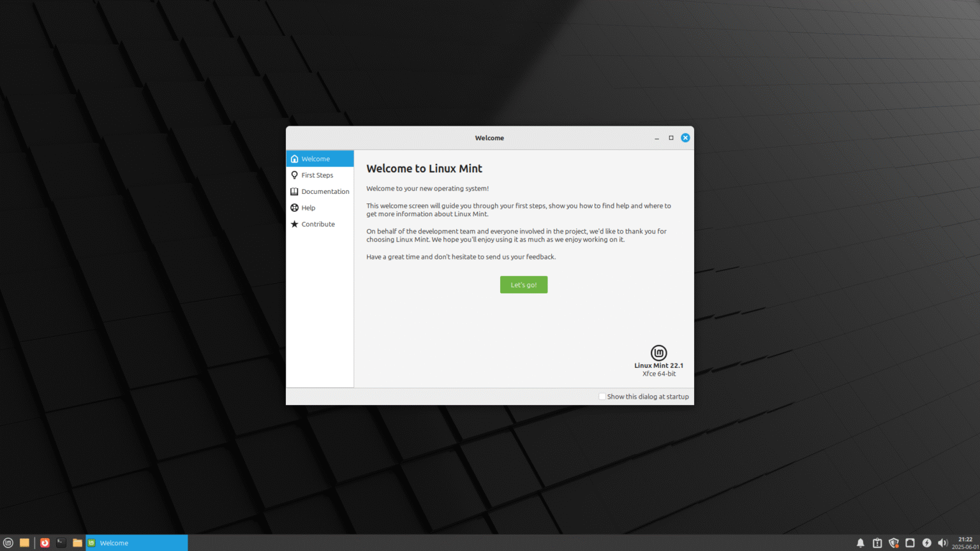
Task: Click the home icon beside Welcome
Action: (x=295, y=158)
